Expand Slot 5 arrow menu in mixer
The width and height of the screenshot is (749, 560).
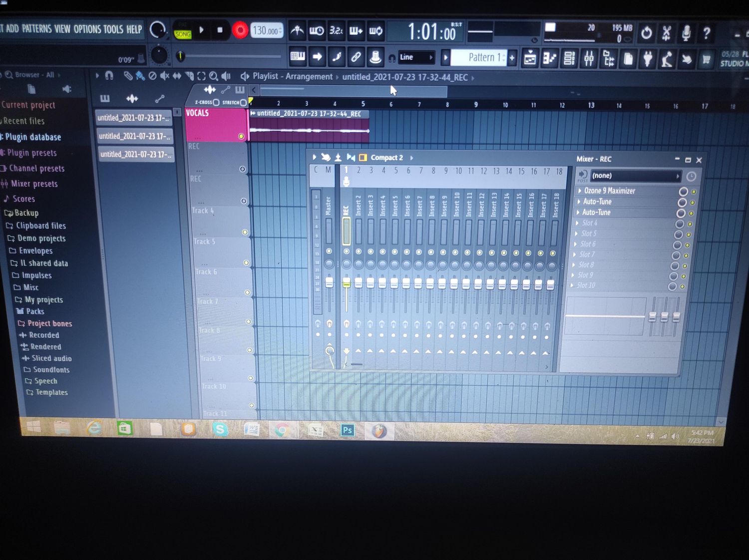[577, 234]
